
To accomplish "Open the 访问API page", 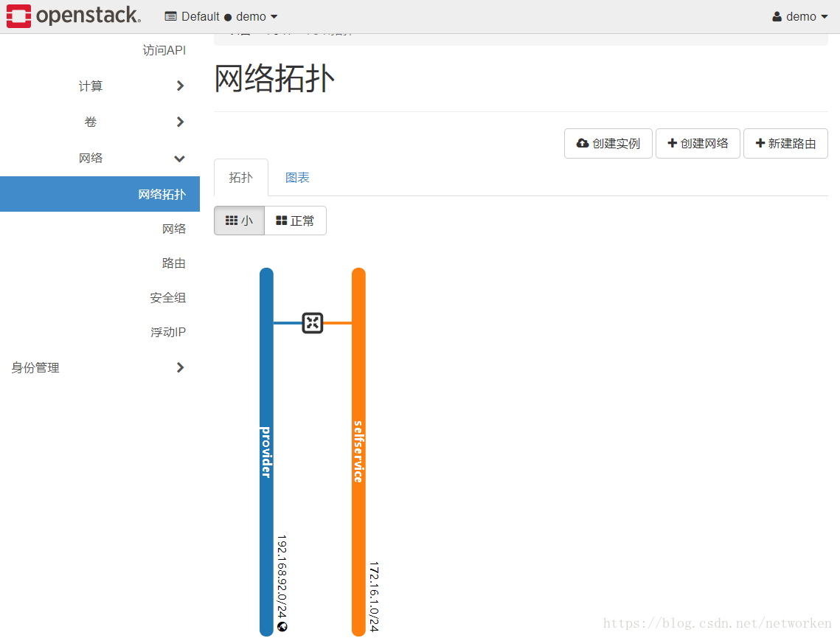I will pos(163,49).
